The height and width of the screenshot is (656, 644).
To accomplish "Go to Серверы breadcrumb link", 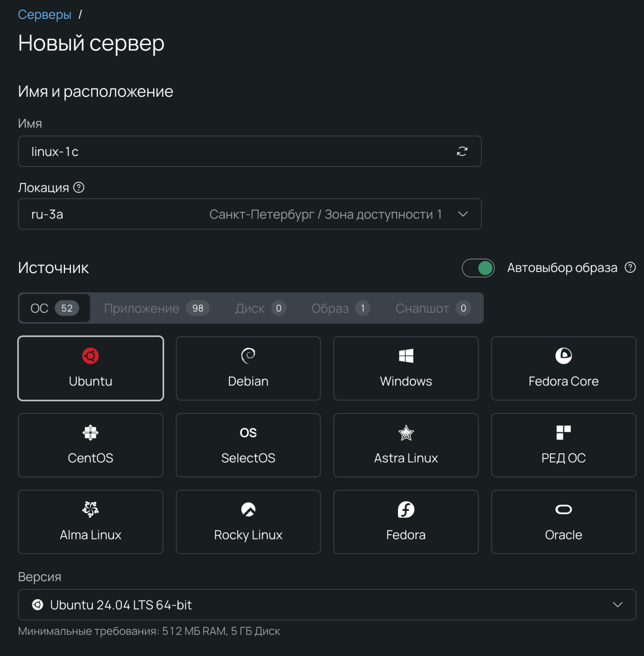I will 45,15.
